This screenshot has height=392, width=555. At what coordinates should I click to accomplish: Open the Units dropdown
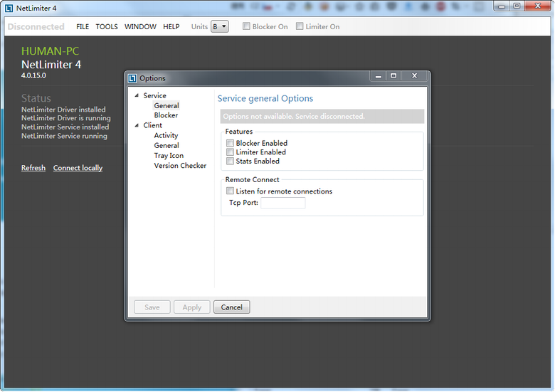[x=219, y=27]
